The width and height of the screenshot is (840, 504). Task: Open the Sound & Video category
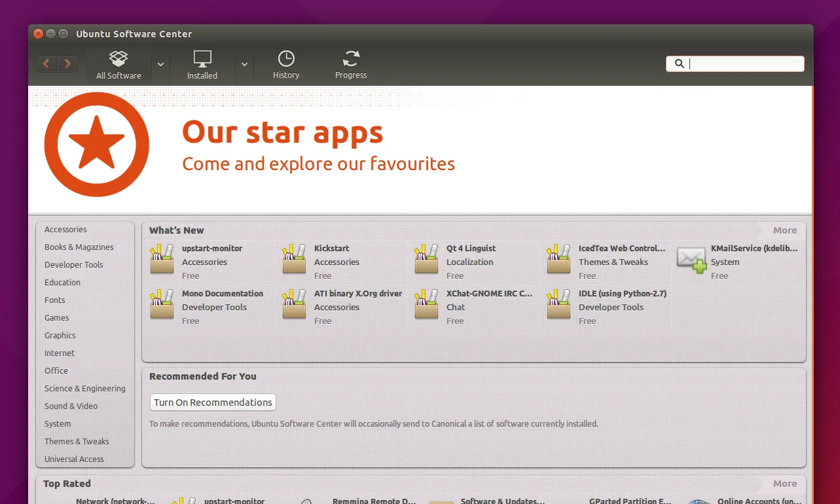point(71,406)
